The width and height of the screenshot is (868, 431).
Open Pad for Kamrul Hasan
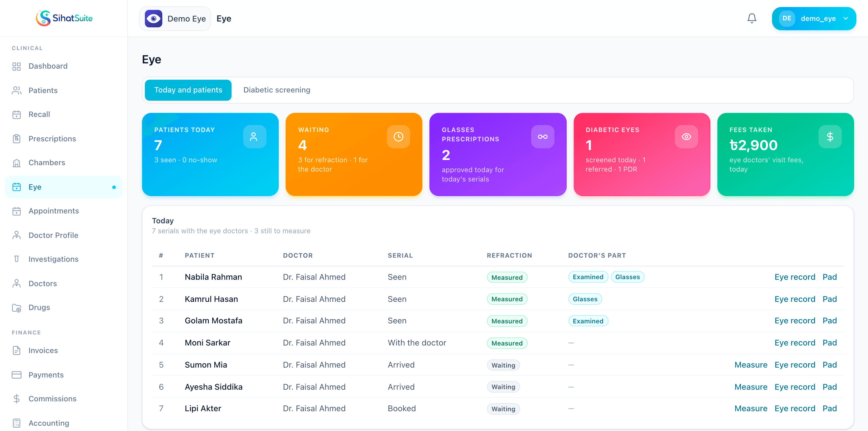tap(830, 299)
